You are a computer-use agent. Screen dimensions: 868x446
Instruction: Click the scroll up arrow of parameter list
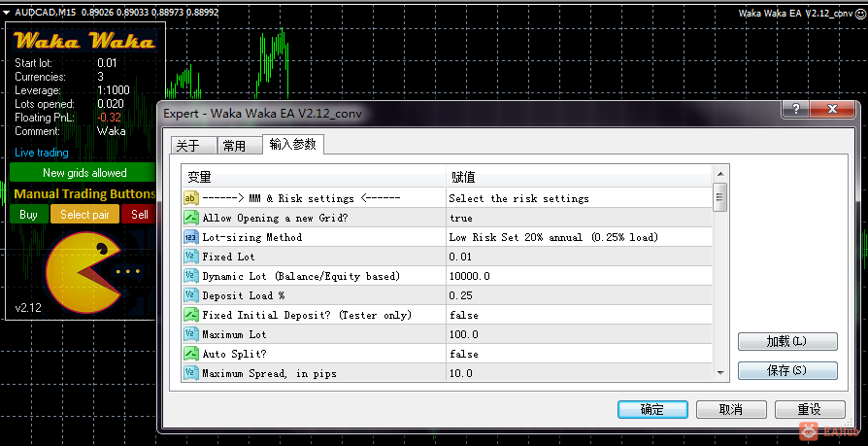click(720, 174)
